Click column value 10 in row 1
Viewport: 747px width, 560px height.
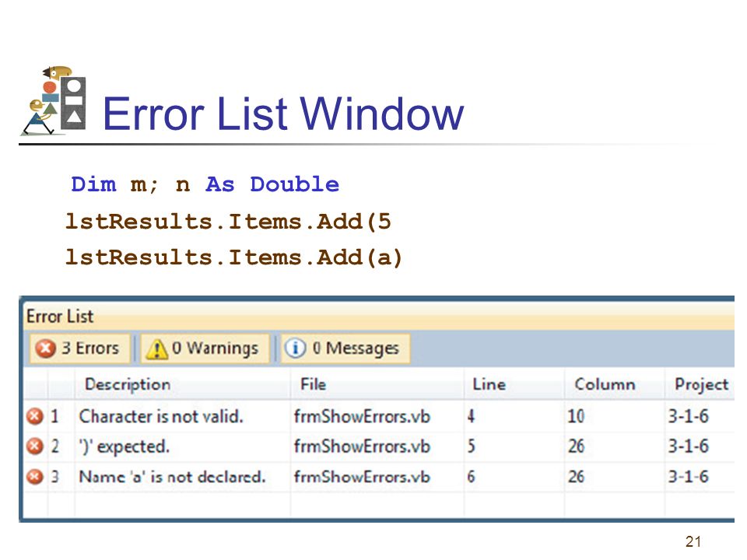click(x=576, y=416)
